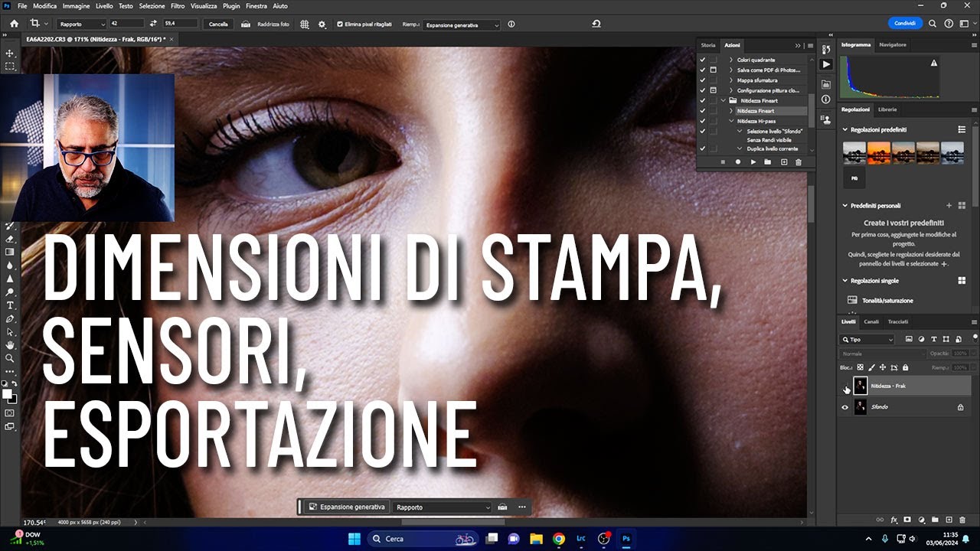The width and height of the screenshot is (980, 551).
Task: Click the Raddrizza foto straighten icon
Action: click(x=246, y=24)
